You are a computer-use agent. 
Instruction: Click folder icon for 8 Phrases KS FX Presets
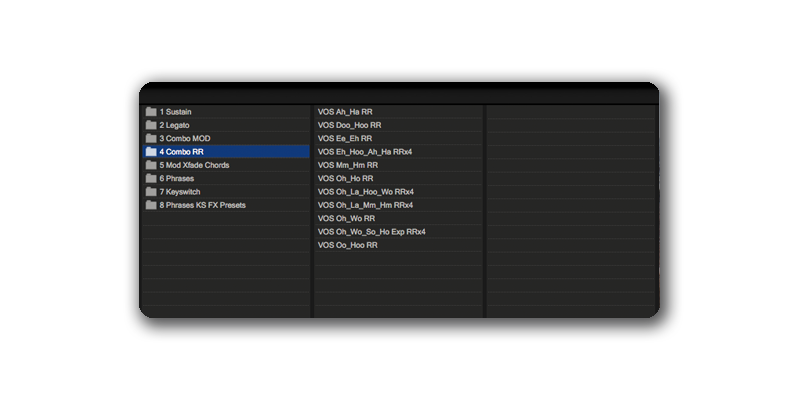pyautogui.click(x=151, y=205)
